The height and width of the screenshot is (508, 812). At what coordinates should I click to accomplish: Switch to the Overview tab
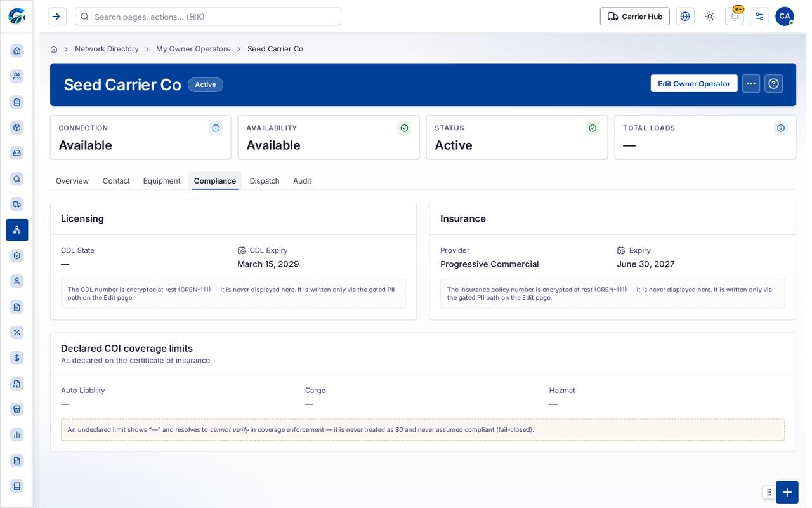tap(72, 181)
